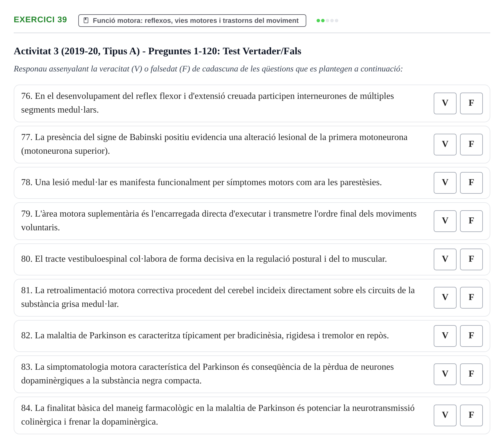Answer V for question 84 pharmacological management

pos(445,415)
